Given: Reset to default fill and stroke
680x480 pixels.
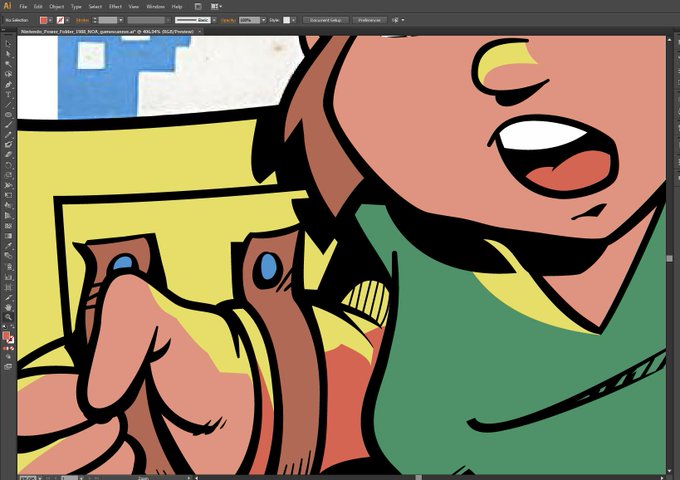Looking at the screenshot, I should [4, 328].
